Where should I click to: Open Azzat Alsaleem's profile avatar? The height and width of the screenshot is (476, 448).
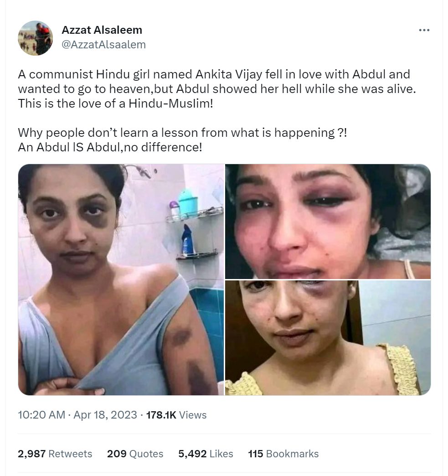point(35,38)
